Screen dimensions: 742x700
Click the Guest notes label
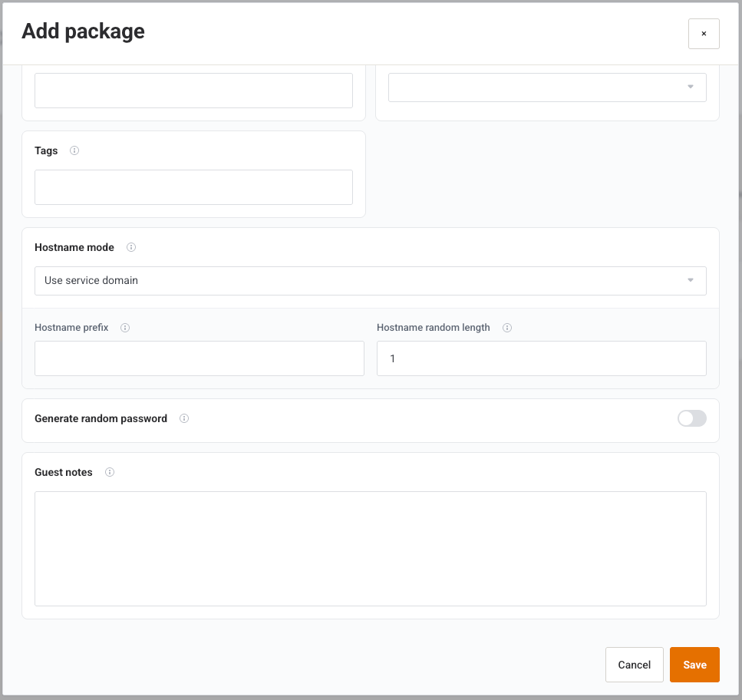pyautogui.click(x=64, y=472)
